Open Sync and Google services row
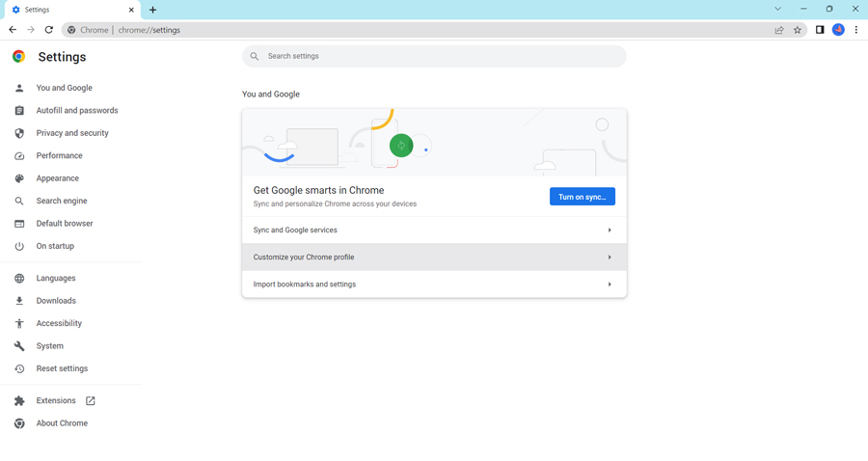This screenshot has width=868, height=461. click(435, 230)
